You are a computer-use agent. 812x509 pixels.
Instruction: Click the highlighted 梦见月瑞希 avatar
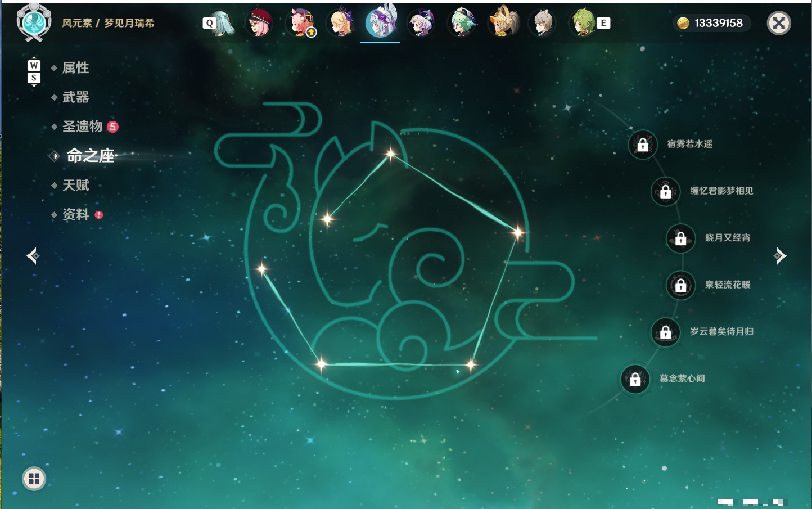(381, 22)
